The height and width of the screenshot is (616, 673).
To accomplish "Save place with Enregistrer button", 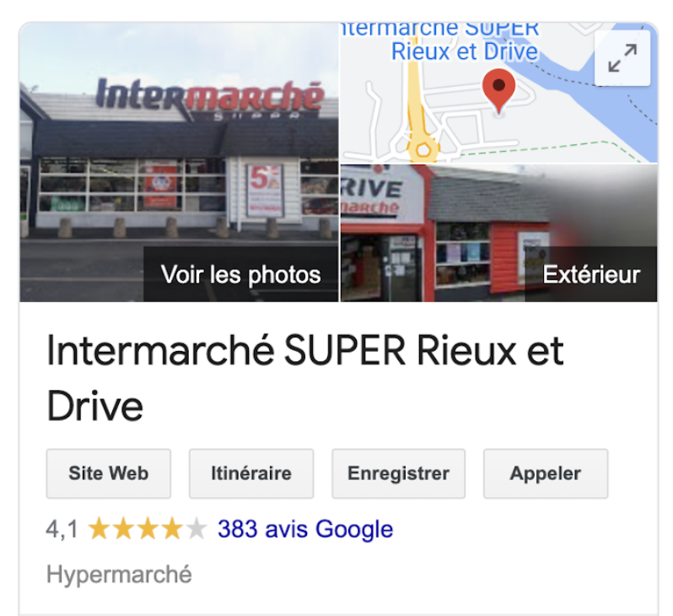I will [x=398, y=473].
